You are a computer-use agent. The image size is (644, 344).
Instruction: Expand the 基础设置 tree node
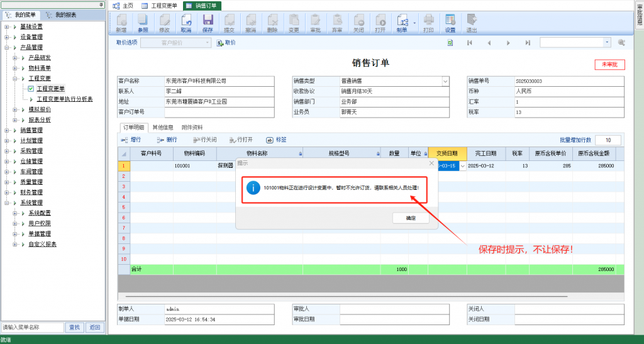coord(6,26)
